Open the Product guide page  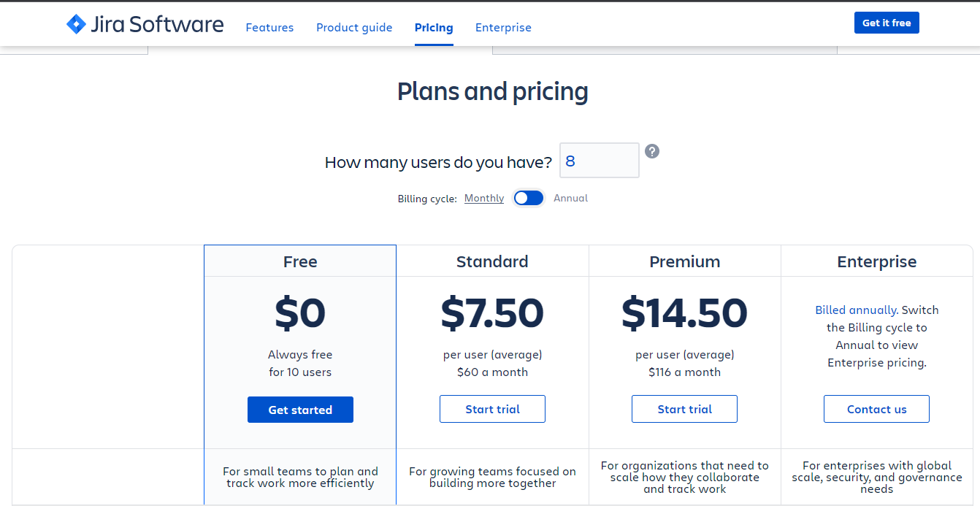pos(354,28)
